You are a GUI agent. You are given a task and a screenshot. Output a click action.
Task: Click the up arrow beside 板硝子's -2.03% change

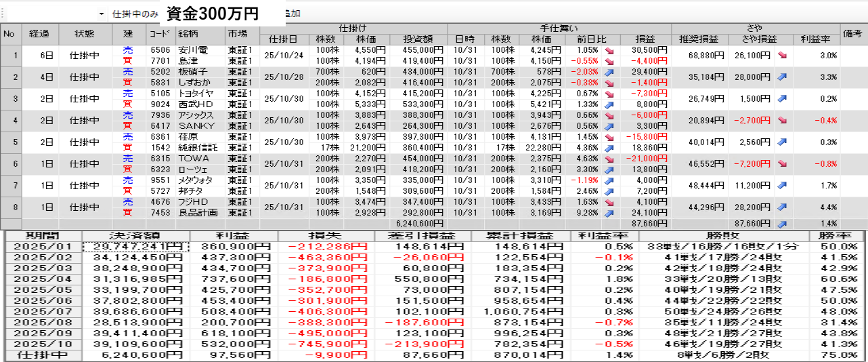tap(609, 71)
